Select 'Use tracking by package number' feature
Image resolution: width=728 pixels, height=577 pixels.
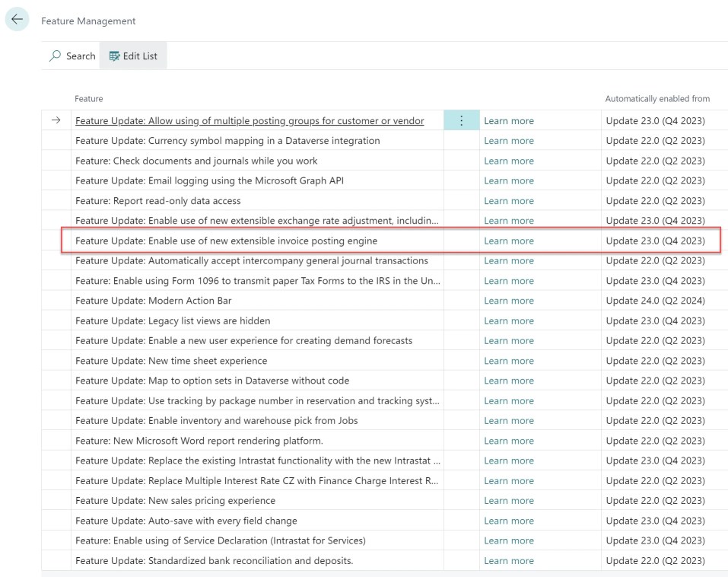coord(257,400)
